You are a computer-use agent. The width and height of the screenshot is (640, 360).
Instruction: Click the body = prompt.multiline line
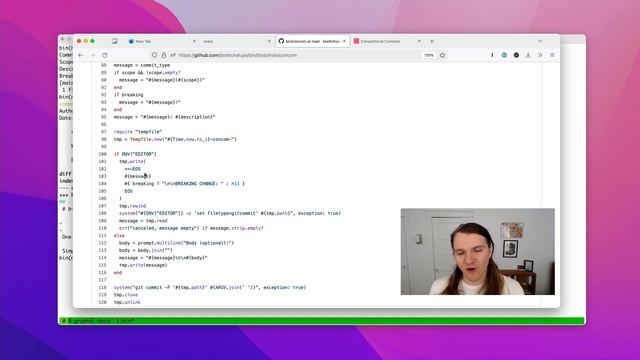pyautogui.click(x=176, y=243)
